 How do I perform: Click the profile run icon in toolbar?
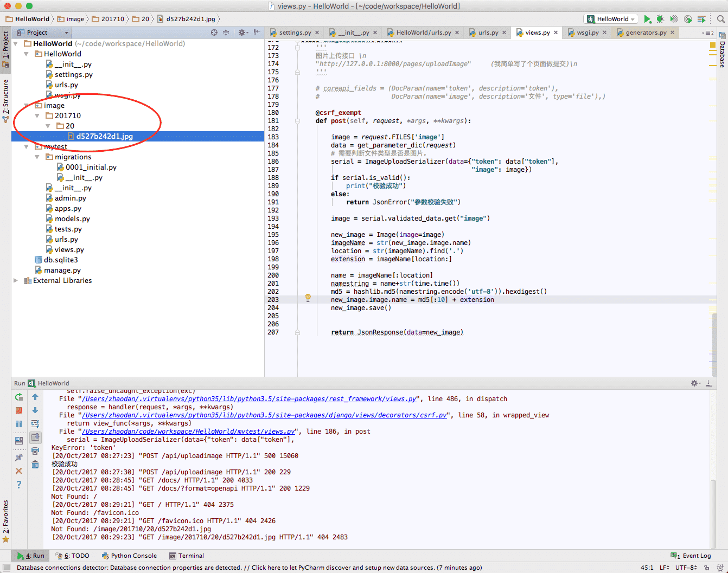[688, 19]
